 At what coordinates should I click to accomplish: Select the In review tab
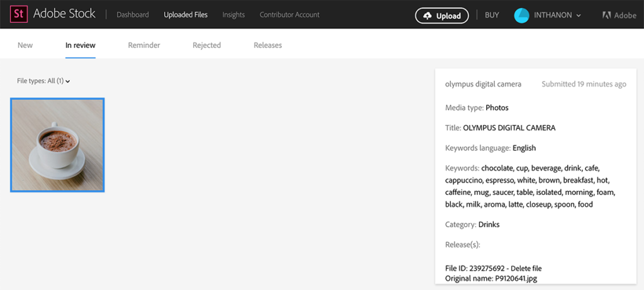(x=80, y=45)
